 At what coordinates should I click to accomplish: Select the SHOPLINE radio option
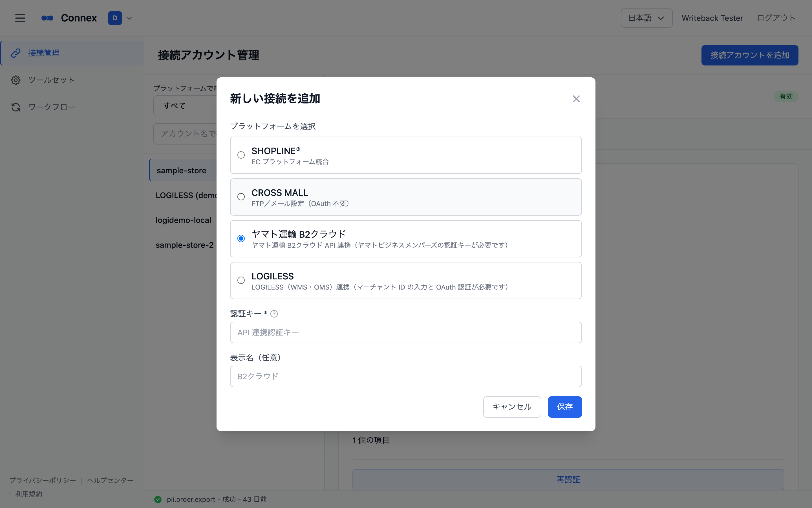coord(241,155)
